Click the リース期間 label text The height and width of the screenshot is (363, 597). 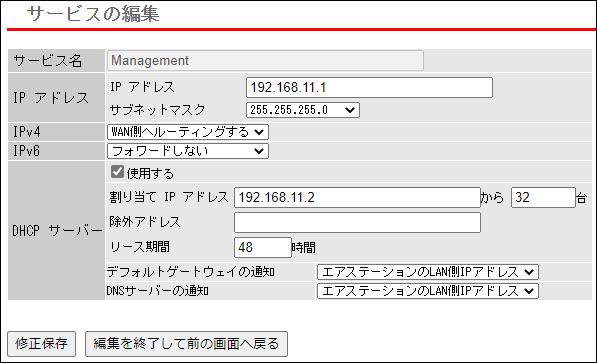click(x=140, y=247)
